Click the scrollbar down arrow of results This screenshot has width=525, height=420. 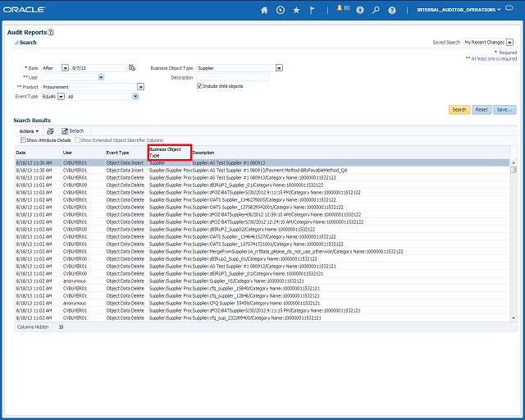[x=514, y=317]
